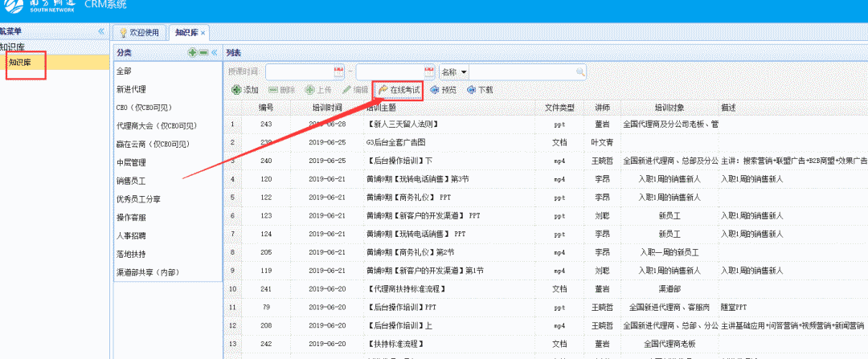The image size is (868, 359).
Task: Select row 【后台操作培训】下
Action: [545, 161]
